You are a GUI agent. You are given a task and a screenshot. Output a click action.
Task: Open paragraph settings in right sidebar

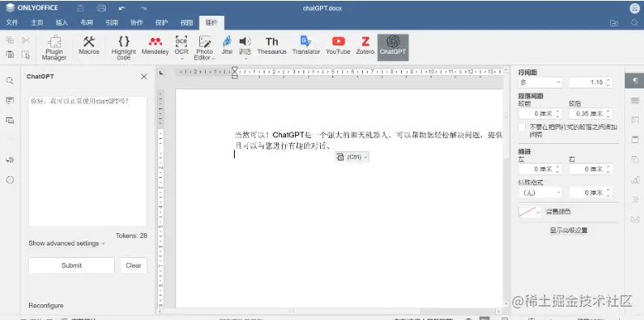click(x=635, y=80)
